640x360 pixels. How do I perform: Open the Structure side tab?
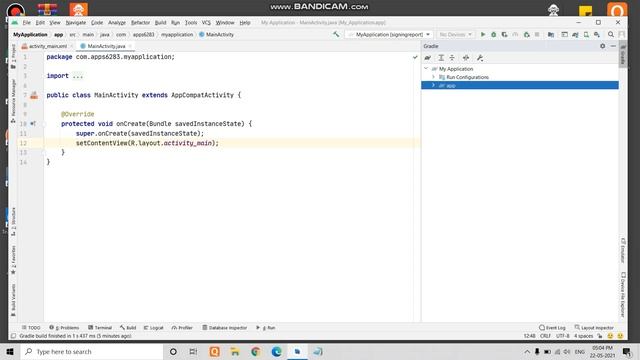13,221
